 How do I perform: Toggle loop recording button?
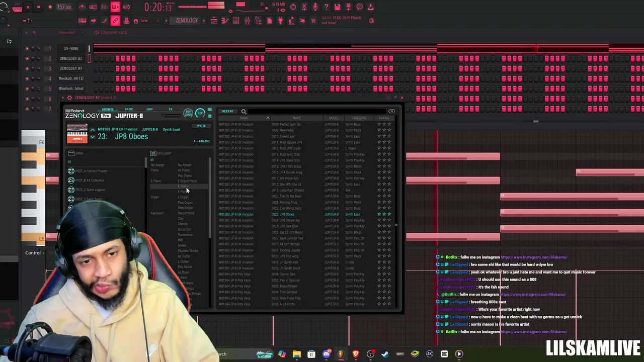tap(126, 7)
